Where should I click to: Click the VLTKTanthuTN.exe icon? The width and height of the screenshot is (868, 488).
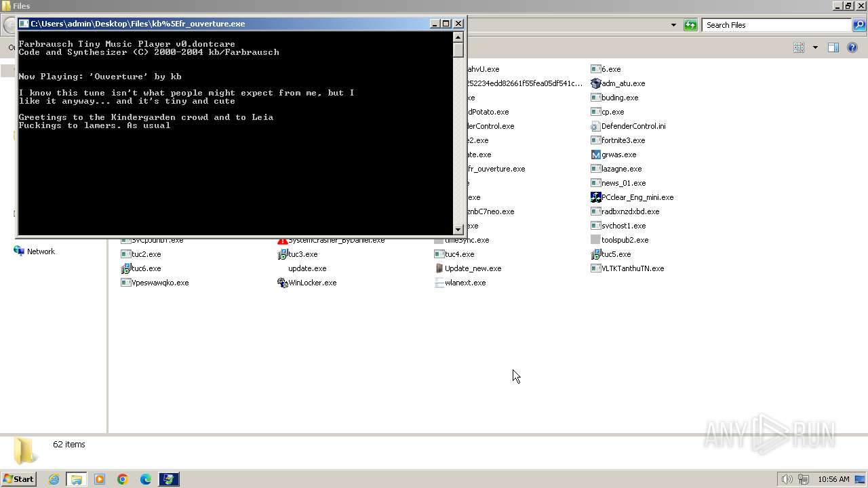(595, 268)
